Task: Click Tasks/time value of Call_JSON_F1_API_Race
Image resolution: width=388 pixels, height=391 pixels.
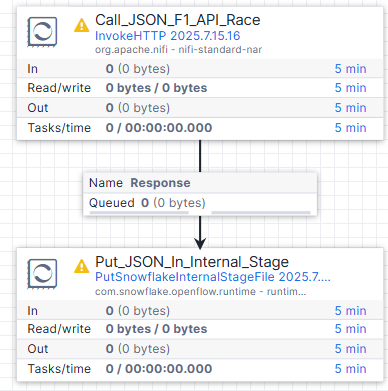Action: [x=159, y=128]
